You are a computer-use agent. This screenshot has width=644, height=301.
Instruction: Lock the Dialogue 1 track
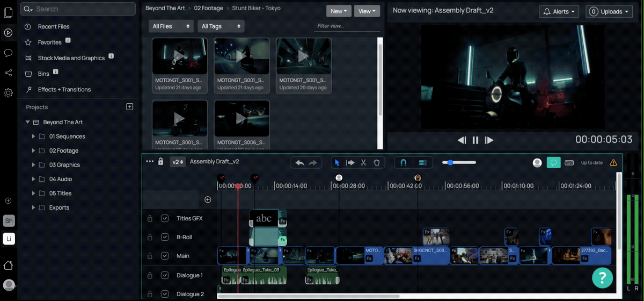150,275
